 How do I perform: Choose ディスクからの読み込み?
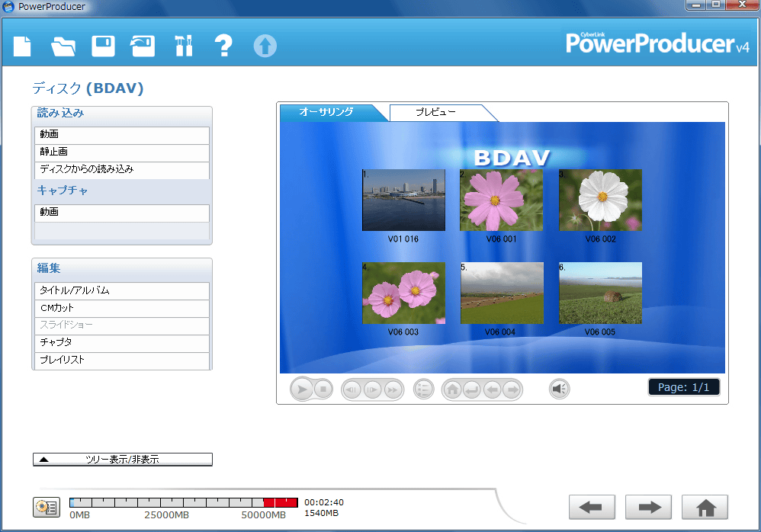tap(122, 169)
